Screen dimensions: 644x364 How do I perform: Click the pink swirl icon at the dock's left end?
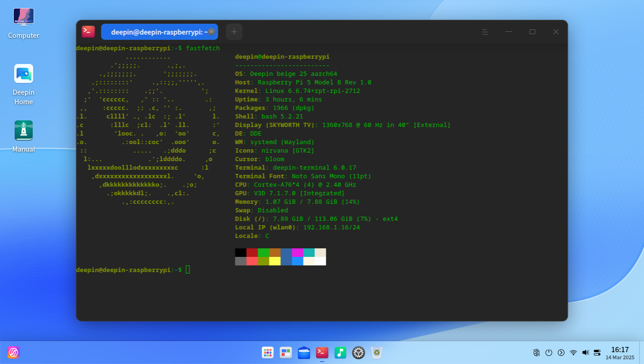tap(13, 352)
